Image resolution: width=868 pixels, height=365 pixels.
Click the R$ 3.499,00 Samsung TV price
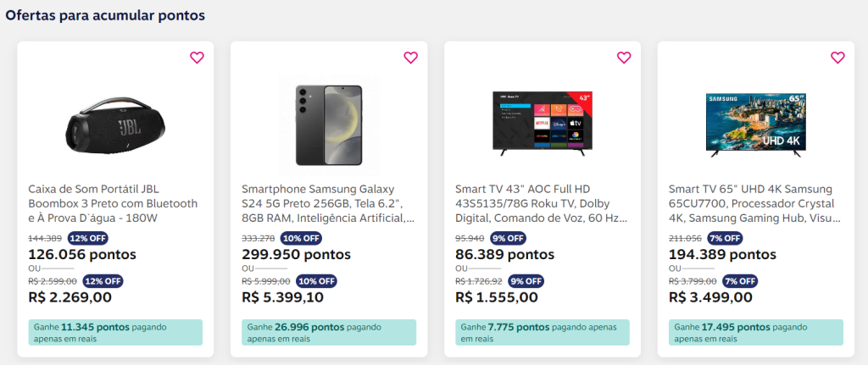point(710,297)
